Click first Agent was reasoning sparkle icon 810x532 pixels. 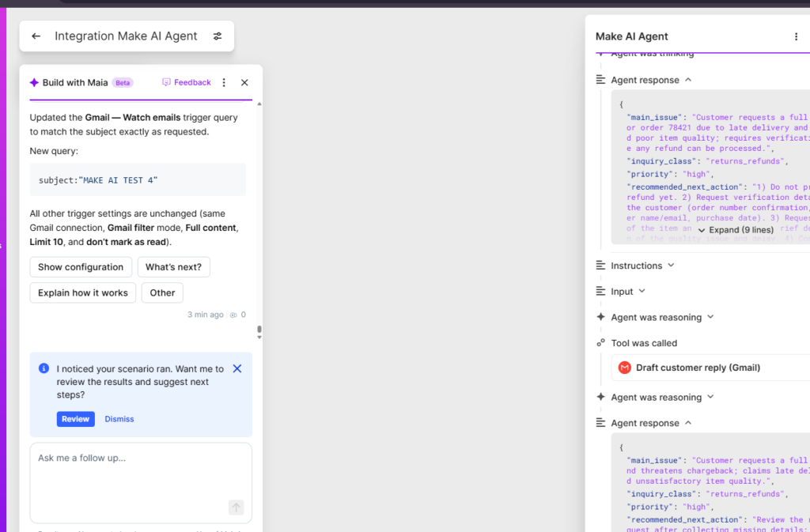(600, 317)
